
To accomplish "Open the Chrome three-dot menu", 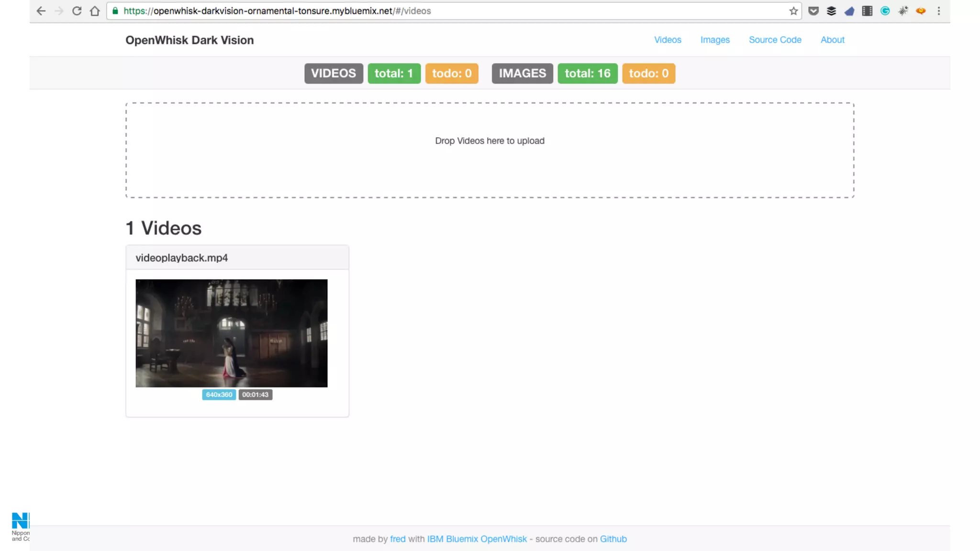I will click(x=939, y=11).
